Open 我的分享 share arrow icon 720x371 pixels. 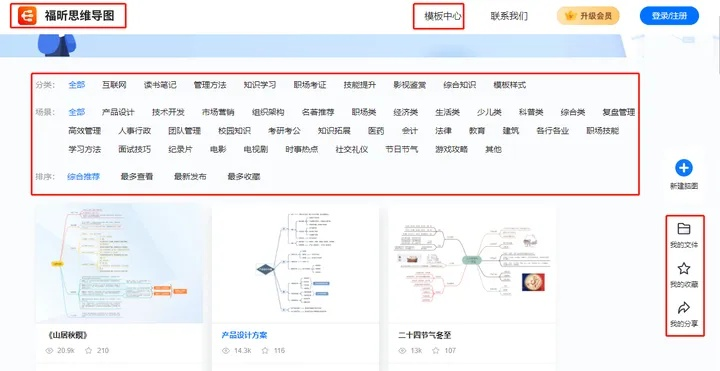(x=684, y=308)
